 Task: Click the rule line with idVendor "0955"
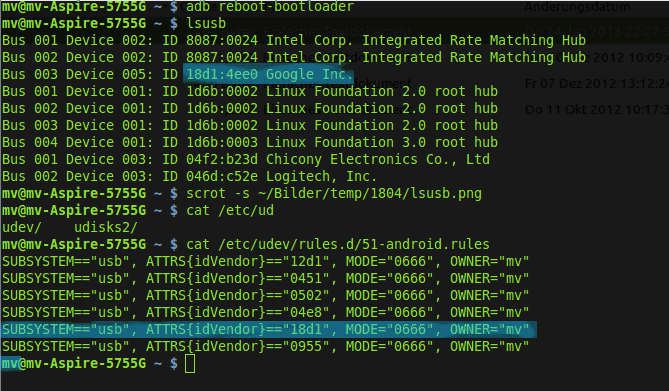coord(265,346)
